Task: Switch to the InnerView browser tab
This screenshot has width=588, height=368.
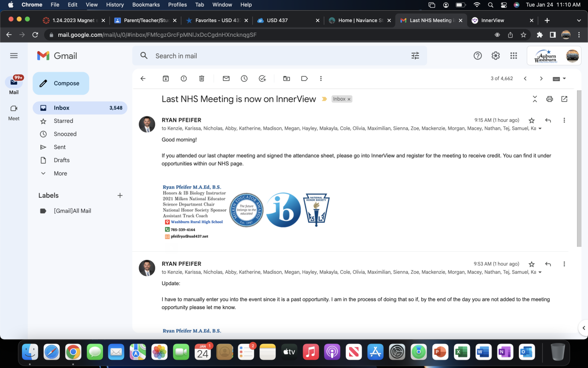Action: (502, 20)
